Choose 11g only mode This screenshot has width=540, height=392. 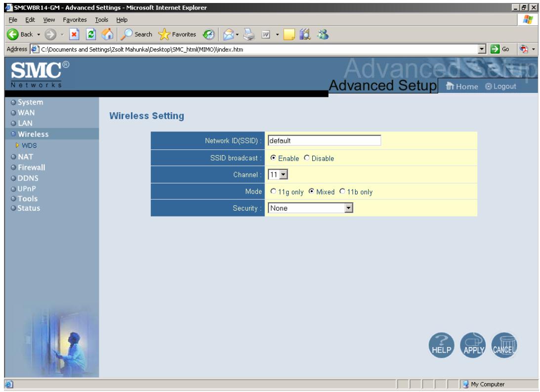(273, 191)
